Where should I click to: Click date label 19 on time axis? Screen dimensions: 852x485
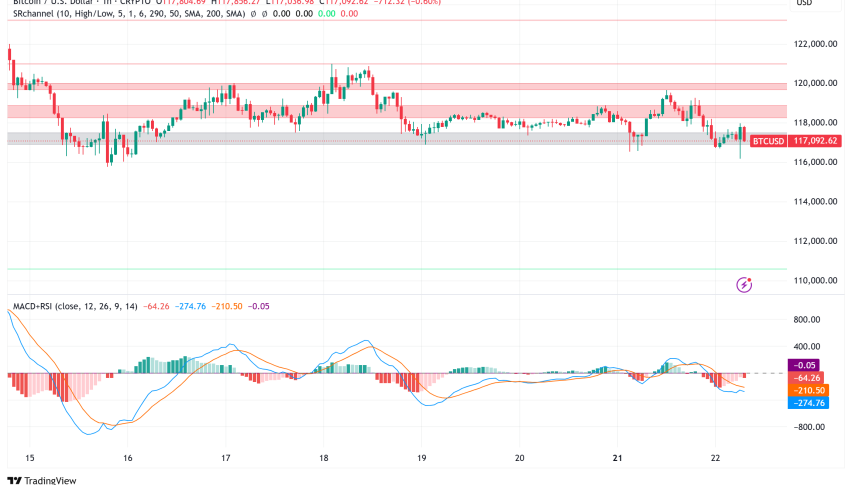[422, 458]
